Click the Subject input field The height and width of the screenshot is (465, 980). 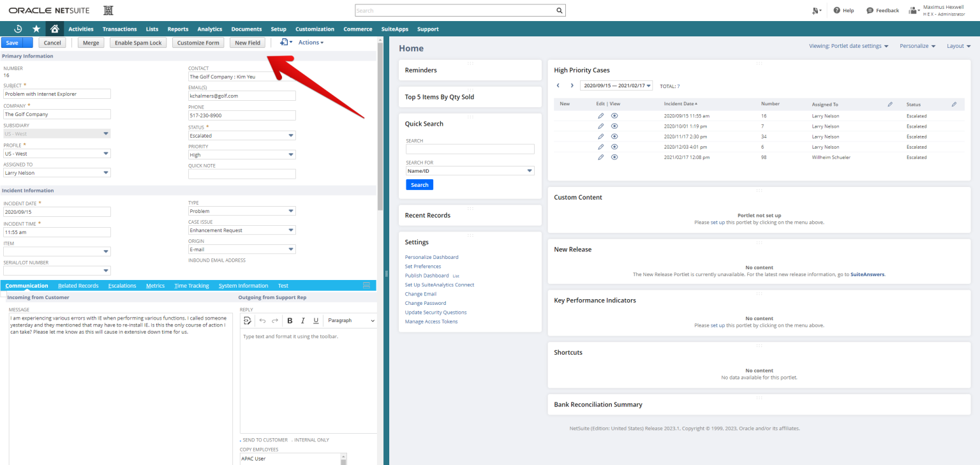coord(56,94)
